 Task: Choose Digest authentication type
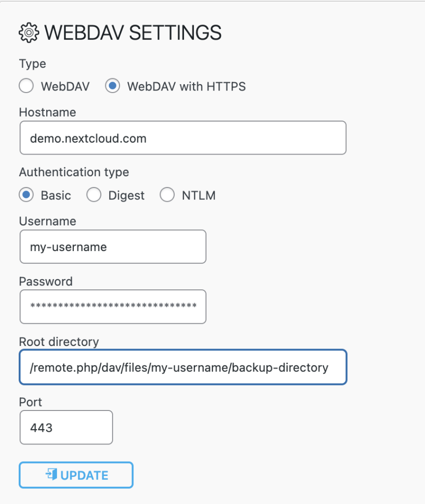[94, 195]
